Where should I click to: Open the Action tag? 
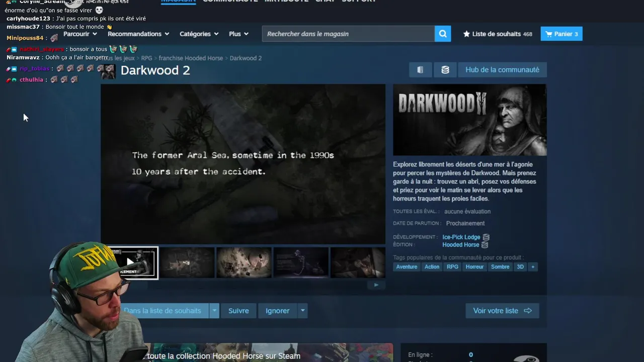coord(432,267)
